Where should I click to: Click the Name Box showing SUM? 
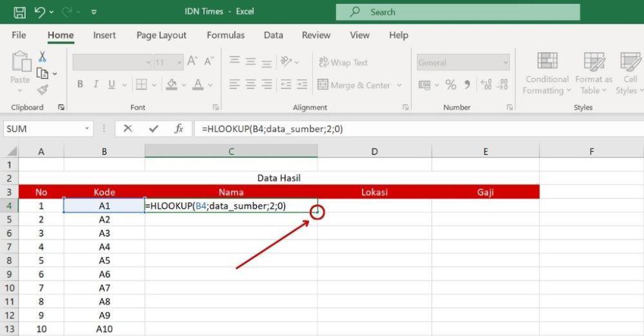[48, 129]
